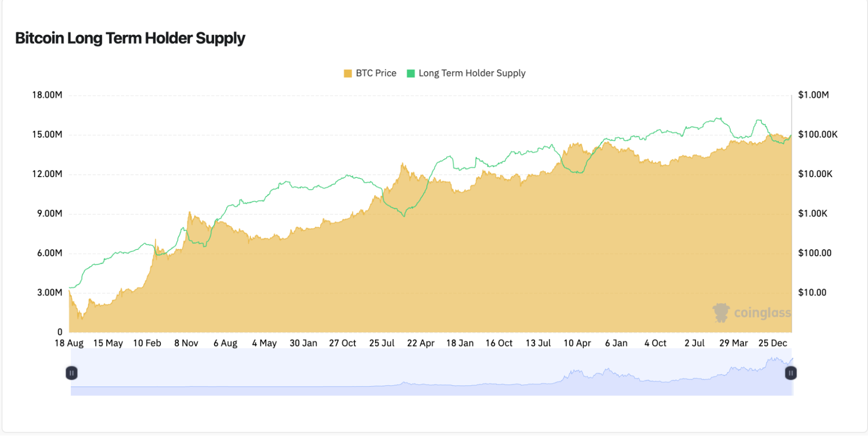Click the 30 Jan date label
Image resolution: width=868 pixels, height=436 pixels.
[304, 343]
